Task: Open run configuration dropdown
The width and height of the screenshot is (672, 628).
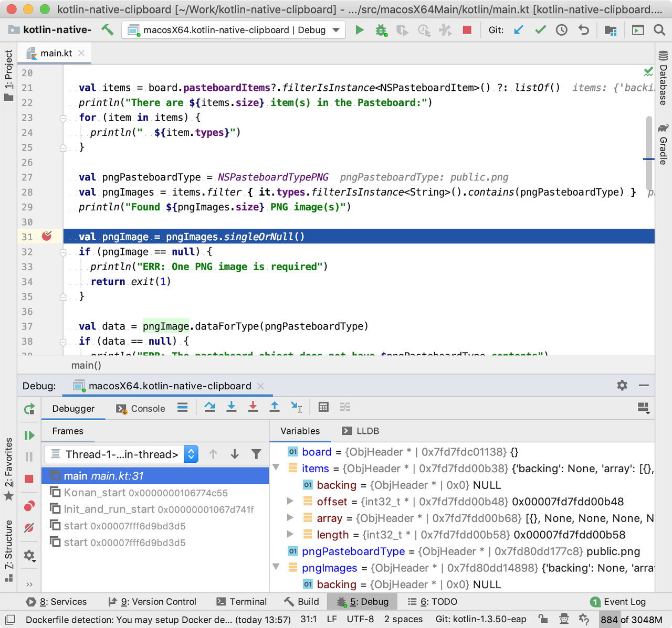Action: [234, 30]
